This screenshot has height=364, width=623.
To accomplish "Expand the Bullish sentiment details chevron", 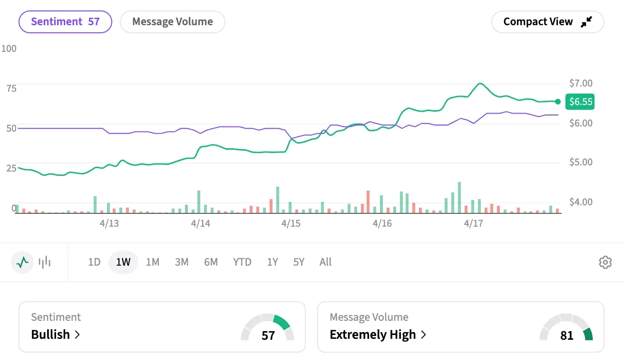I will click(x=78, y=335).
